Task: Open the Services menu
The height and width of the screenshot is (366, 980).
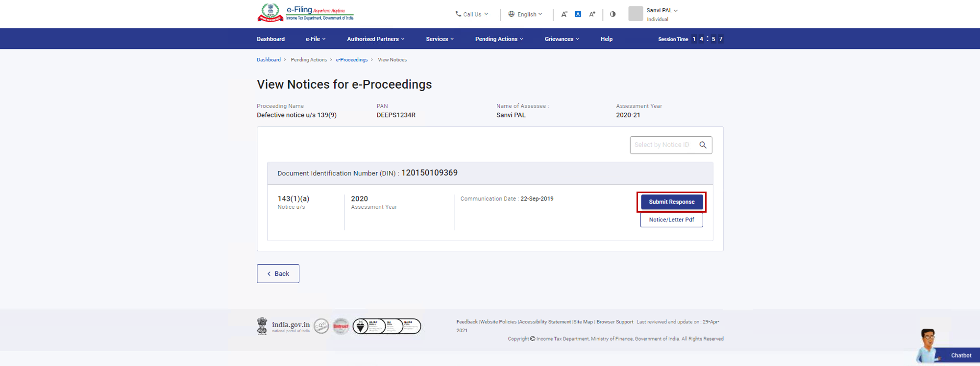Action: tap(440, 39)
